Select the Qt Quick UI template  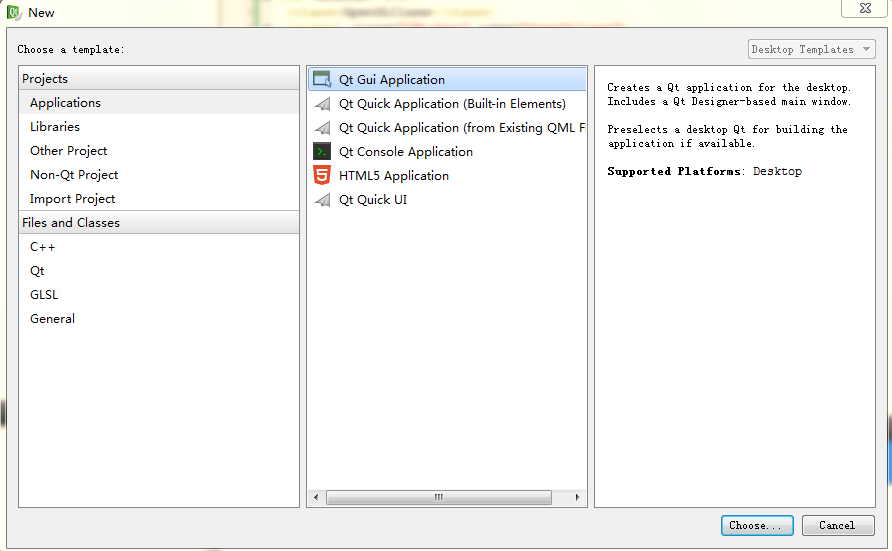(447, 200)
